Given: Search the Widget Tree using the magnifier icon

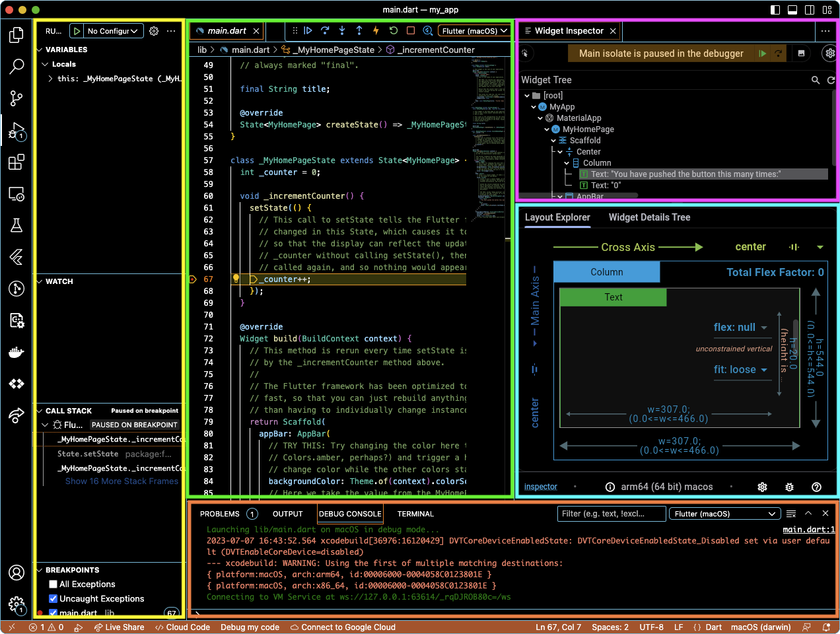Looking at the screenshot, I should point(816,79).
